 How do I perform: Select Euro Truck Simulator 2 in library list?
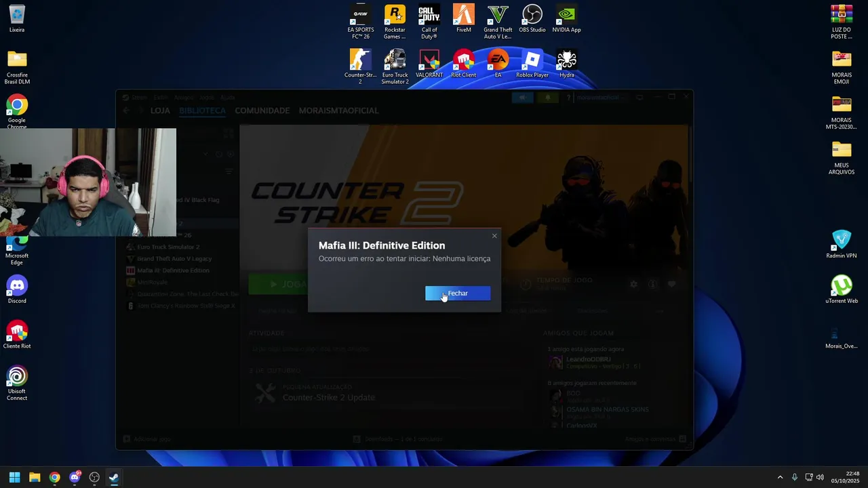click(x=168, y=247)
